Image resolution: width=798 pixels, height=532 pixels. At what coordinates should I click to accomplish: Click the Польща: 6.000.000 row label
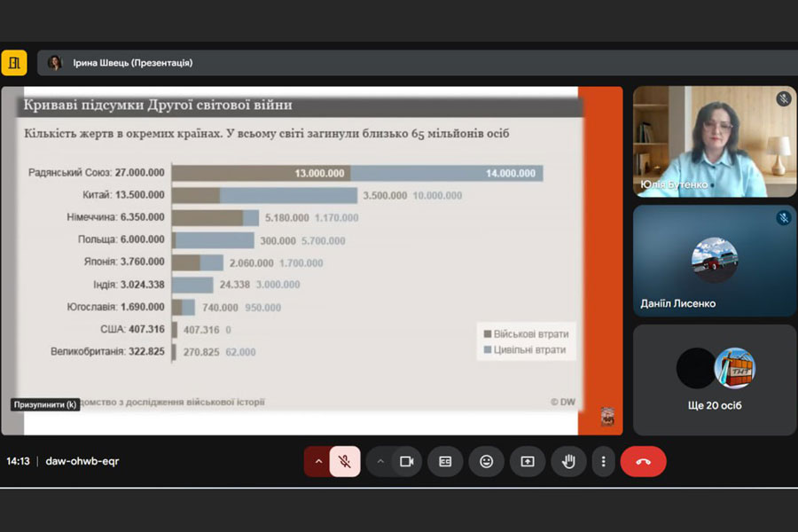tap(121, 239)
